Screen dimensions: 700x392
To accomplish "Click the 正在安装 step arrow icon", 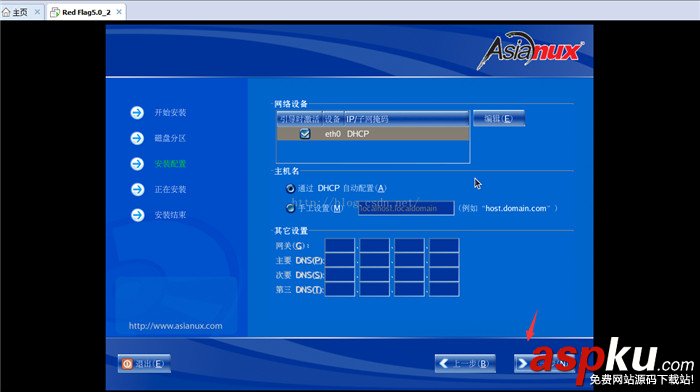I will click(137, 189).
